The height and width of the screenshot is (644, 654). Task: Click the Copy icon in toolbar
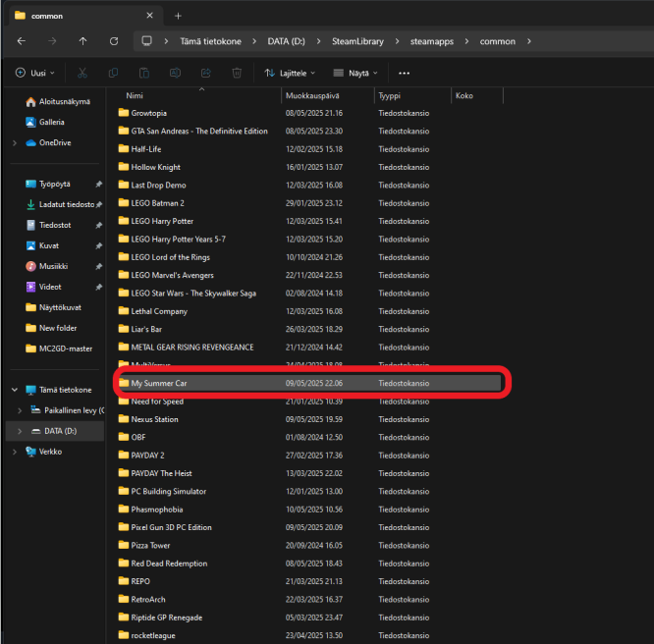(x=113, y=73)
